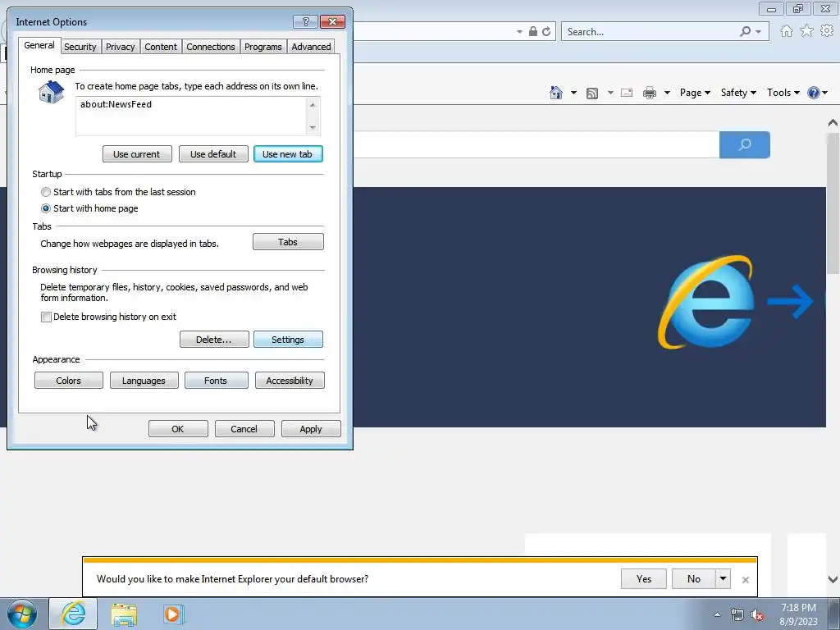Screen dimensions: 840x630
Task: Open Browsing history Settings button
Action: pyautogui.click(x=288, y=340)
